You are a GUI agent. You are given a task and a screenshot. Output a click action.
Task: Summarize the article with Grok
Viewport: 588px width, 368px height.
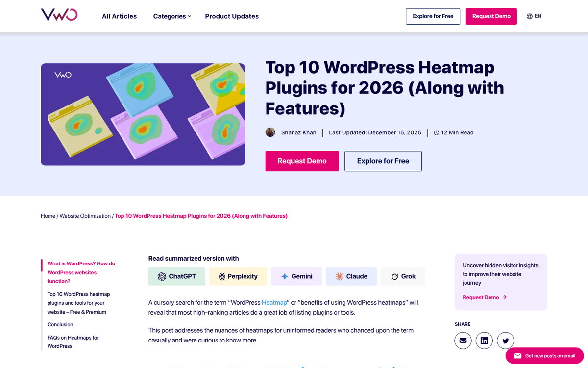(403, 276)
